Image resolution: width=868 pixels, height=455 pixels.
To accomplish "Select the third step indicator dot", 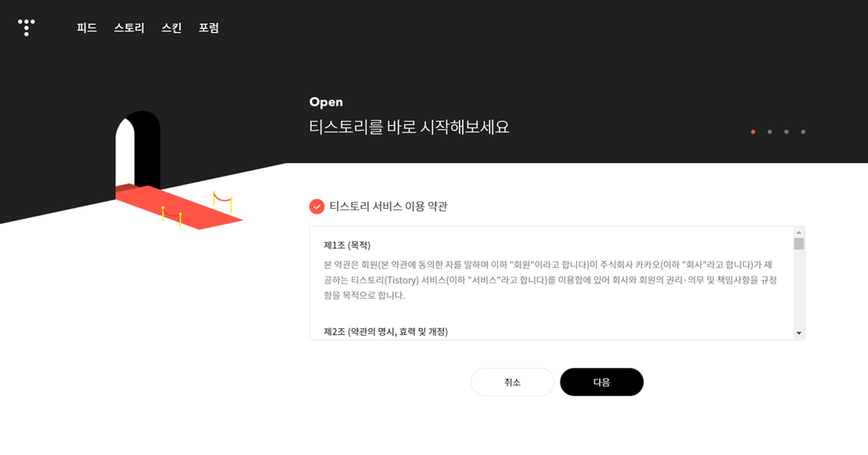I will [x=786, y=132].
